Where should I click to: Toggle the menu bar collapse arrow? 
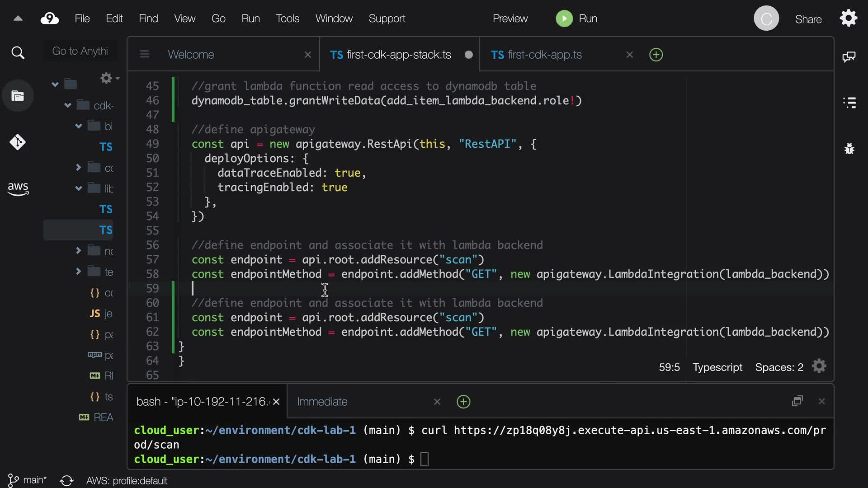(x=18, y=19)
